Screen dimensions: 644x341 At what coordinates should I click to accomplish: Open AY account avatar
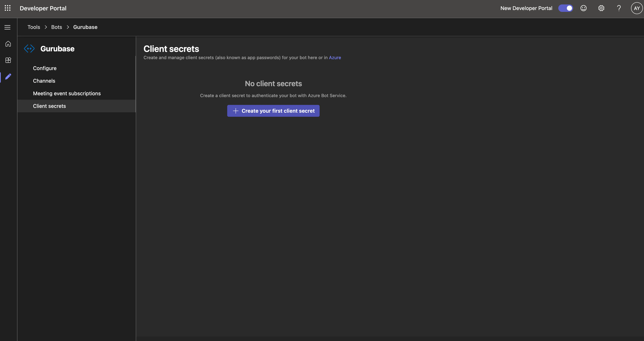[637, 8]
